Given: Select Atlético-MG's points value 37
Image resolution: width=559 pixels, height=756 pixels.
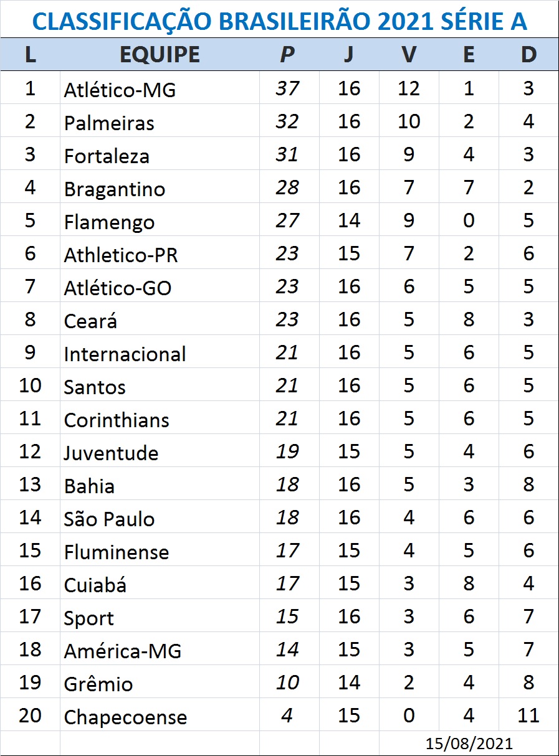Looking at the screenshot, I should pyautogui.click(x=287, y=88).
